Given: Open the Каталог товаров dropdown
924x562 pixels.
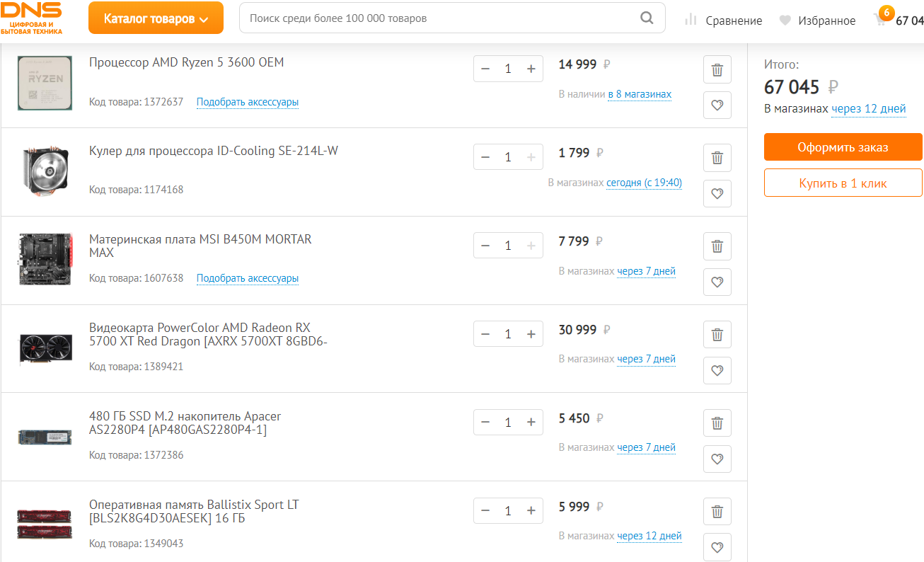Looking at the screenshot, I should pos(156,18).
